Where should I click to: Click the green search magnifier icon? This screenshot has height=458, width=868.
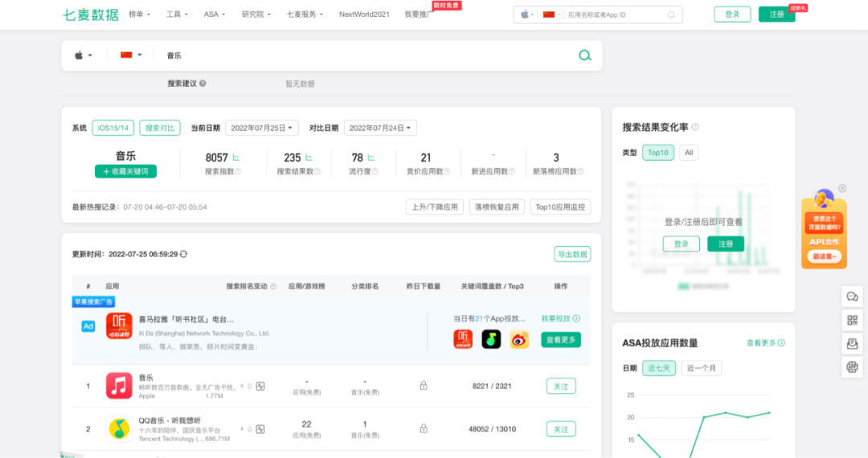coord(584,55)
